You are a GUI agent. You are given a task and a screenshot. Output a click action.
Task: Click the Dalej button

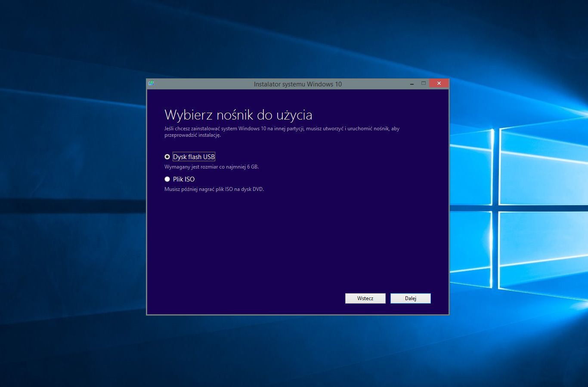click(411, 298)
